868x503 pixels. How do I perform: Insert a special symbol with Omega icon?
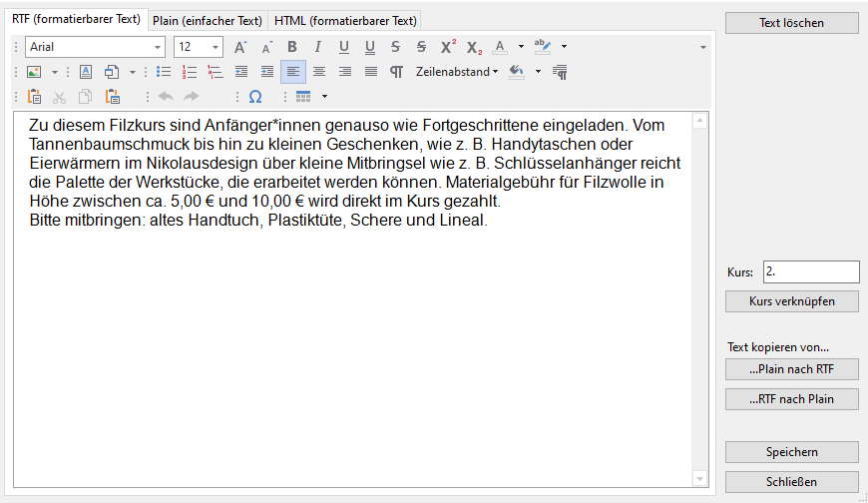click(x=255, y=97)
